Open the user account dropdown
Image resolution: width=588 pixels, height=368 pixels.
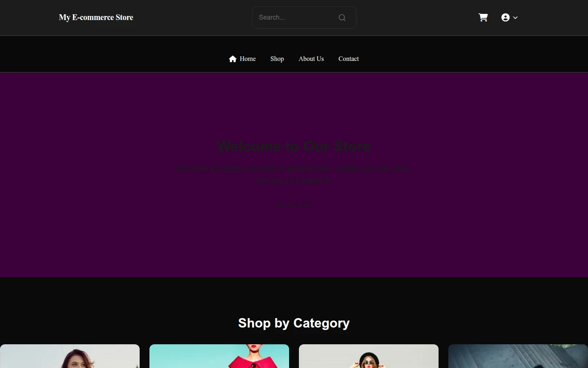pyautogui.click(x=510, y=18)
